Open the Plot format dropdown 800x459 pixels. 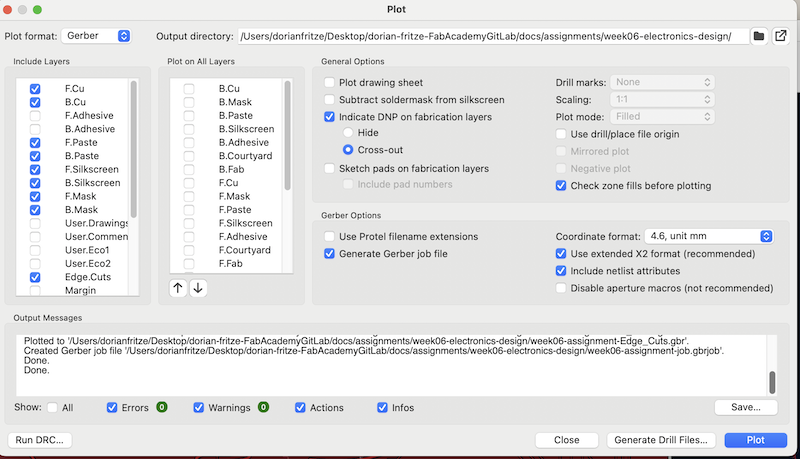(x=97, y=36)
